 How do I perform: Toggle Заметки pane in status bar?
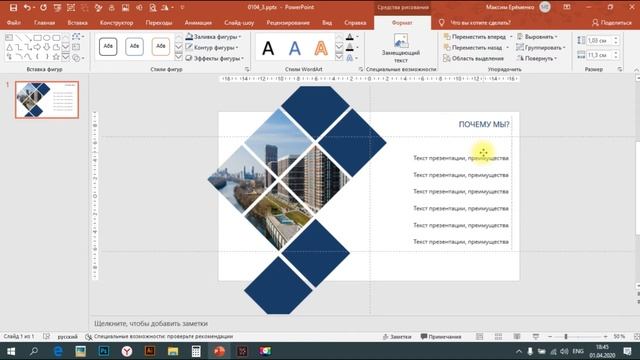click(397, 337)
